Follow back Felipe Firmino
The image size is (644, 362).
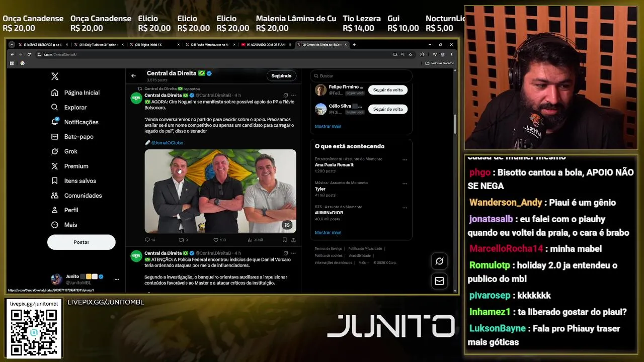pyautogui.click(x=387, y=89)
